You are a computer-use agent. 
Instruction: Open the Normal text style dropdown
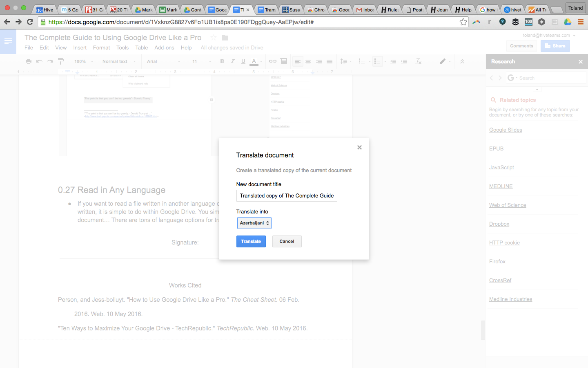coord(119,61)
